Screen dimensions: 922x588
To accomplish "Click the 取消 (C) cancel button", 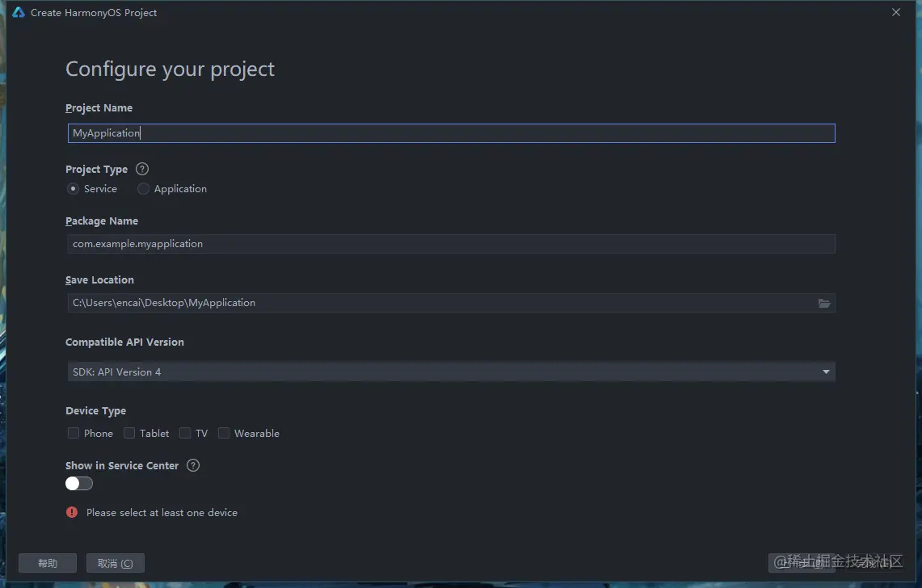I will [116, 563].
